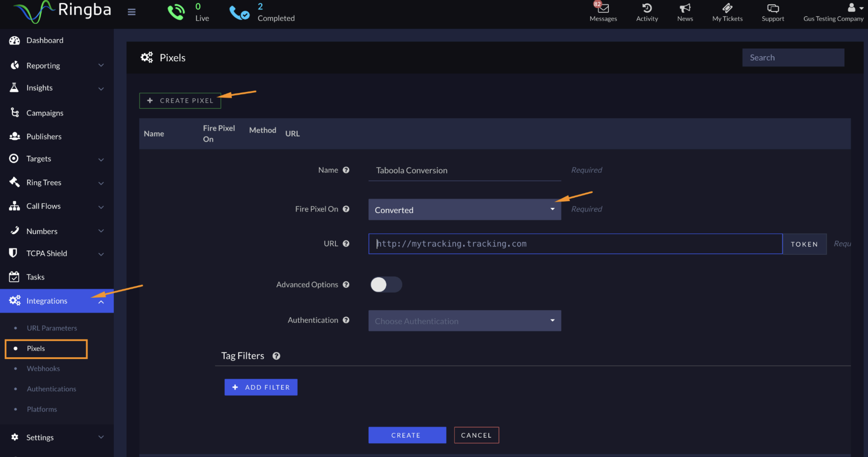Open the Fire Pixel On dropdown
The image size is (868, 457).
click(x=464, y=210)
